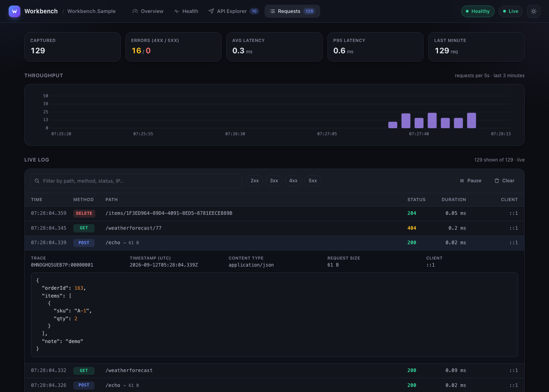Clear the live log
This screenshot has height=392, width=549.
504,181
